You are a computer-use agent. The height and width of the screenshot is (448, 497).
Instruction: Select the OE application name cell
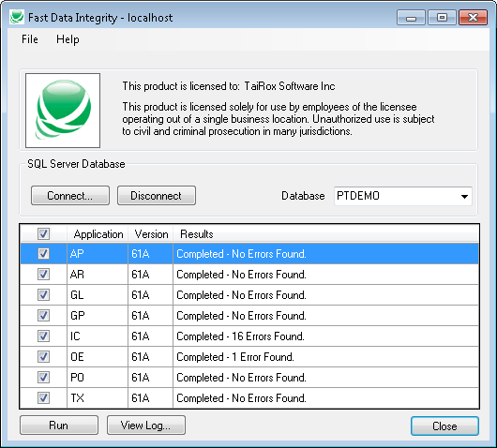pyautogui.click(x=98, y=356)
